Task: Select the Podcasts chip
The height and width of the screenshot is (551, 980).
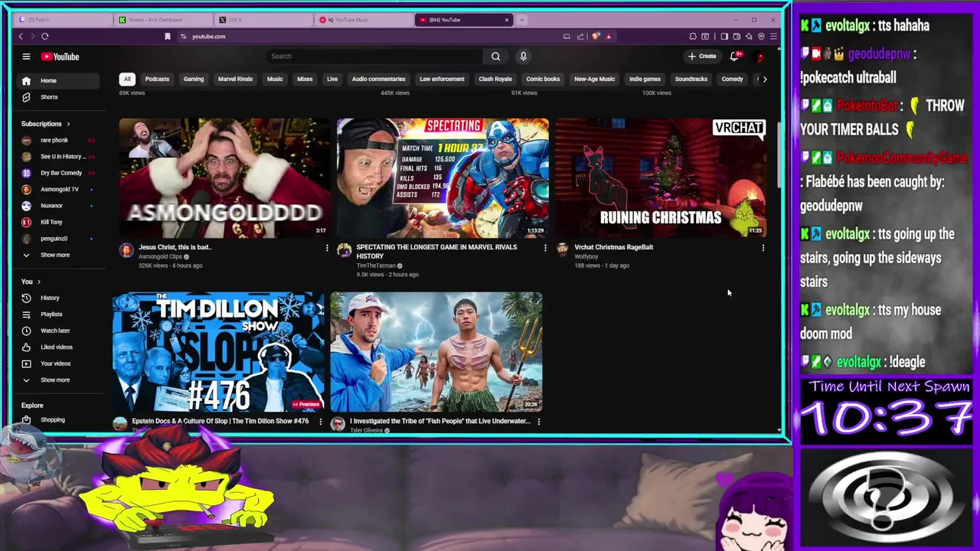Action: click(x=157, y=79)
